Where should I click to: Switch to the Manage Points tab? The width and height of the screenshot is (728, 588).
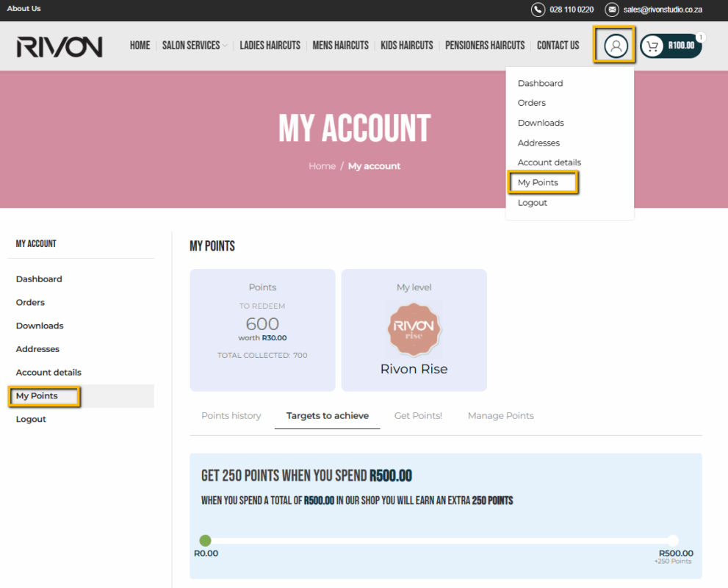pos(500,416)
